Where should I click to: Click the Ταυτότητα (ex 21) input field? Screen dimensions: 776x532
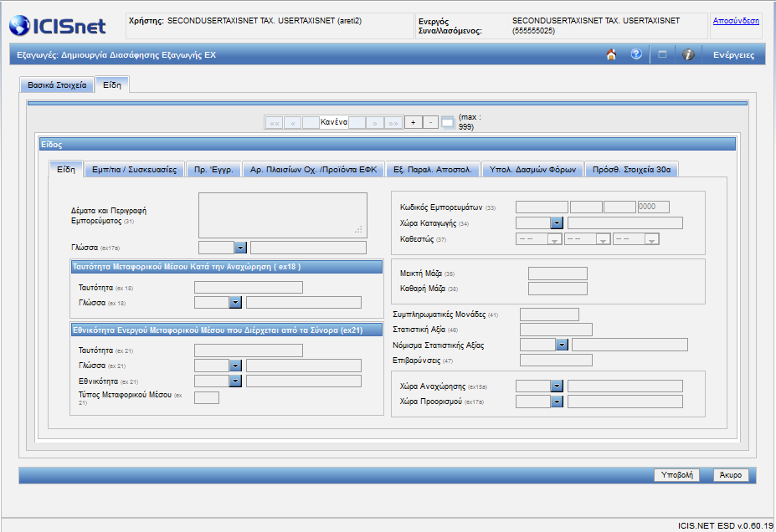pyautogui.click(x=249, y=350)
